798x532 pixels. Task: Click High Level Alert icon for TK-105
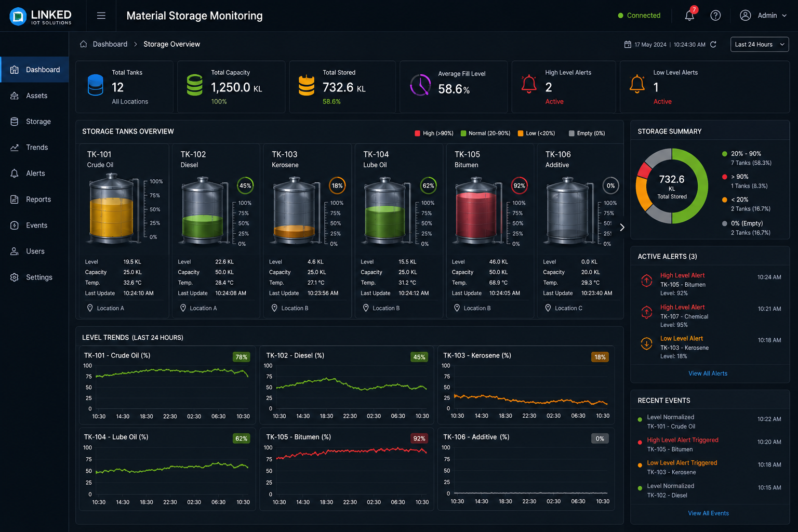[647, 281]
